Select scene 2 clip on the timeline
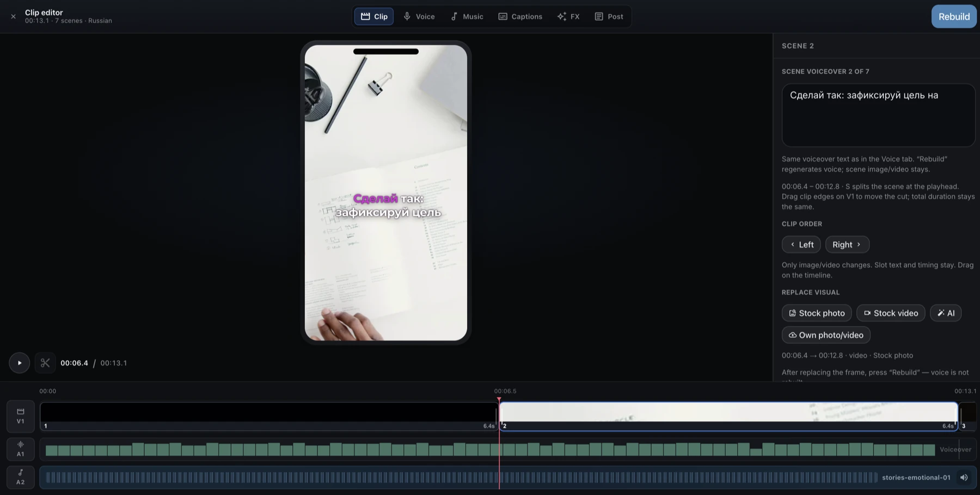Screen dimensions: 980x495 point(728,417)
